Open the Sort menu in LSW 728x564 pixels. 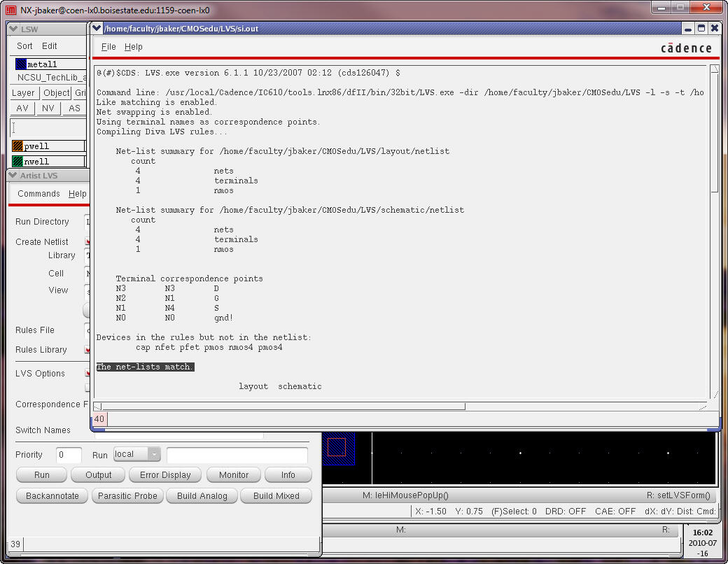click(x=24, y=46)
